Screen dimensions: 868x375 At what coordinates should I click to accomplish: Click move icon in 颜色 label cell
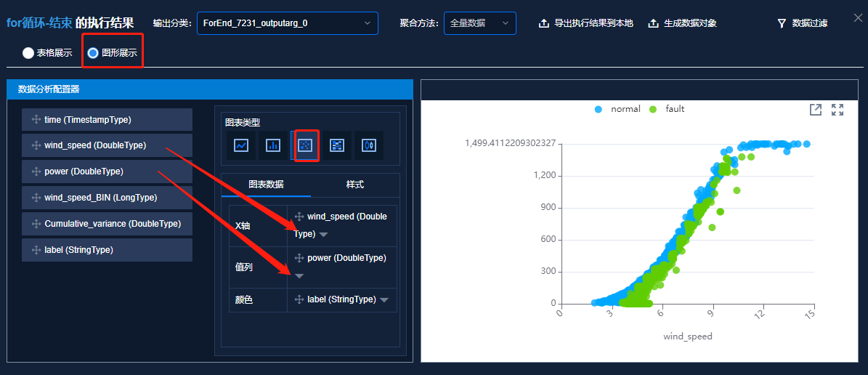[x=299, y=299]
